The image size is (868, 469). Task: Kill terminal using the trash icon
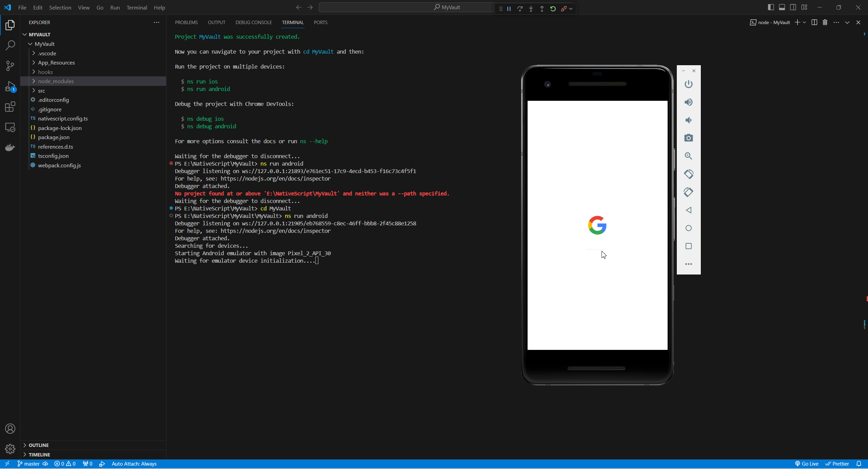(825, 22)
